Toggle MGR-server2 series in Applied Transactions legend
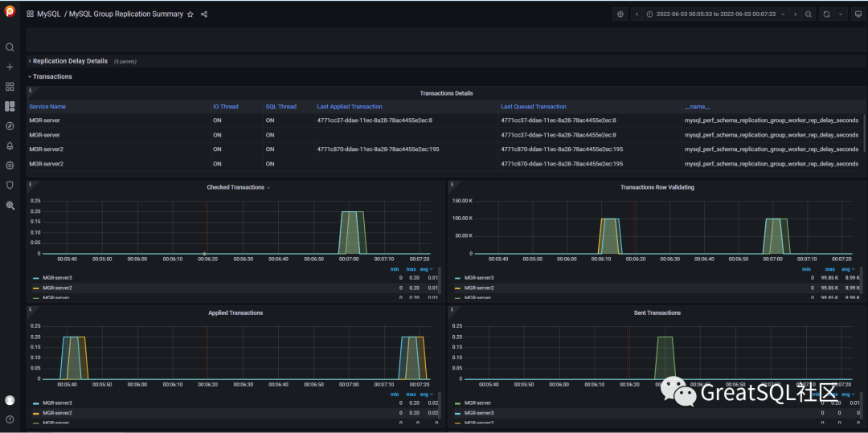 [57, 413]
